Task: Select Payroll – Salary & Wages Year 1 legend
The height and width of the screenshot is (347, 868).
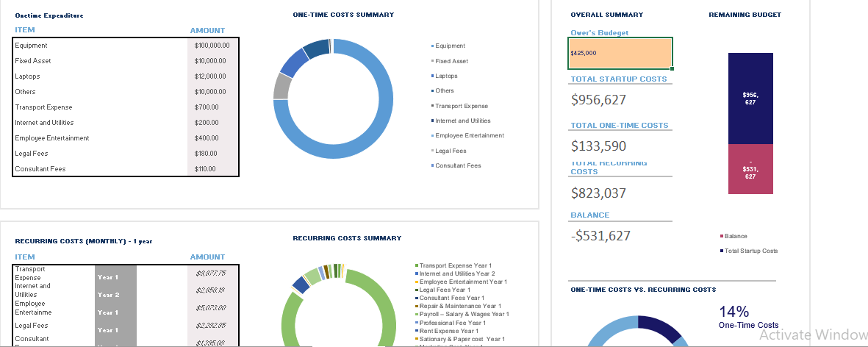Action: pos(464,315)
